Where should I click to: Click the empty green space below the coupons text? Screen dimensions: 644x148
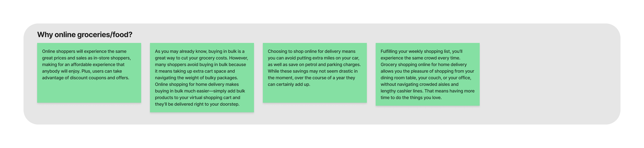click(x=89, y=92)
